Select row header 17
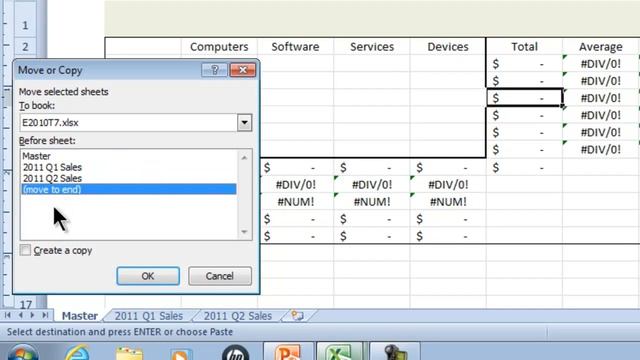This screenshot has height=360, width=640. pyautogui.click(x=25, y=304)
